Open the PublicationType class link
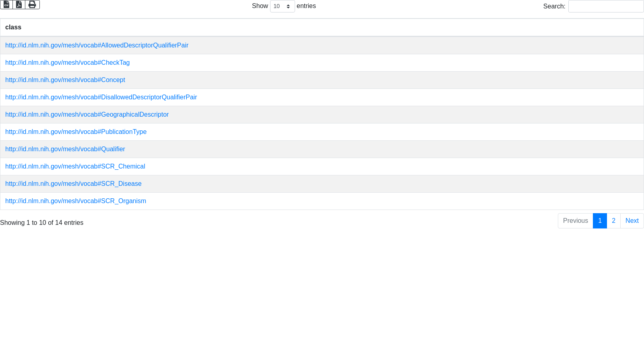The image size is (644, 362). 76,132
